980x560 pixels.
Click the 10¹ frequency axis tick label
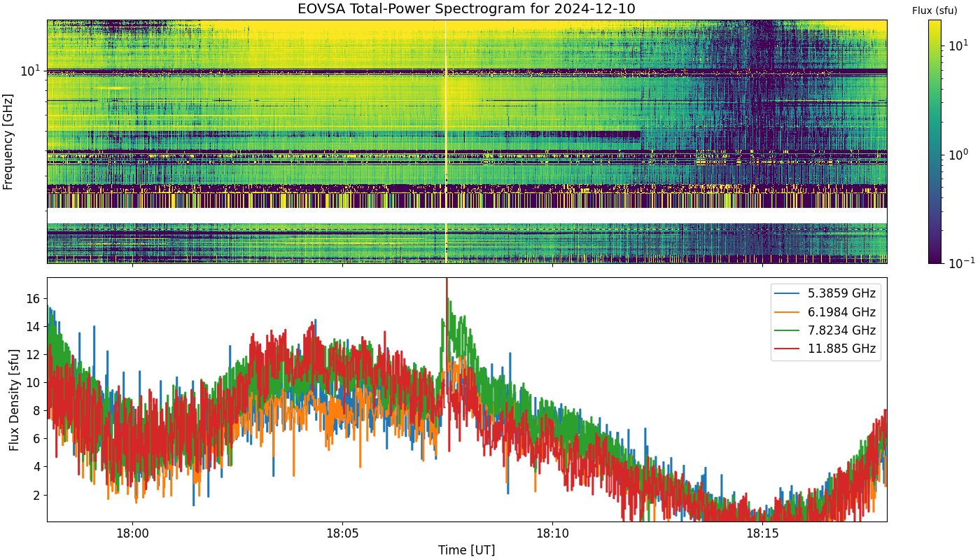tap(31, 70)
